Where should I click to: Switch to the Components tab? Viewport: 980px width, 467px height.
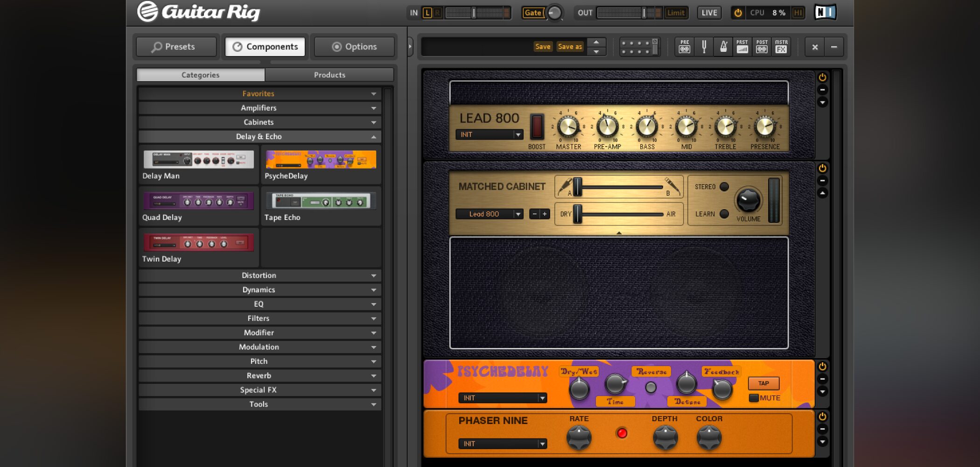click(265, 47)
